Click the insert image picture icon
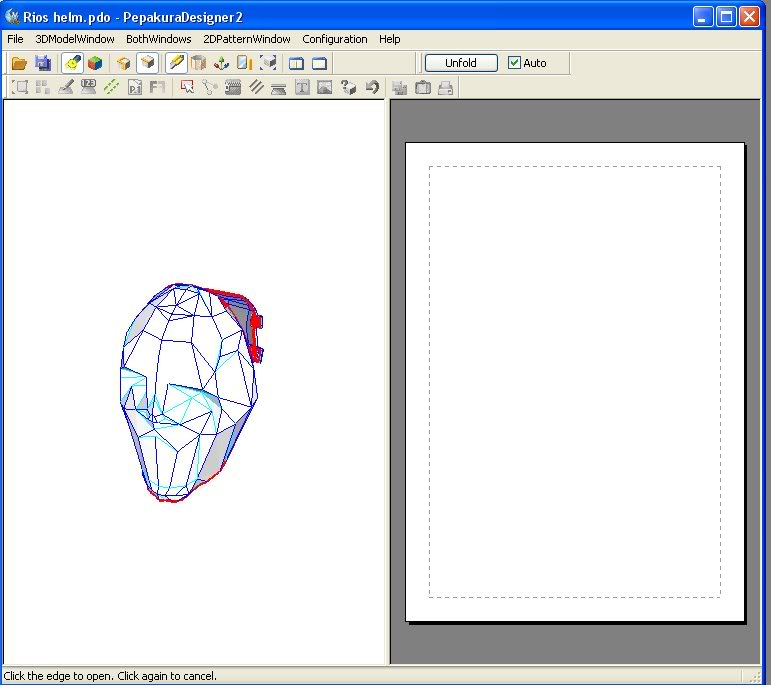771x694 pixels. click(x=325, y=88)
